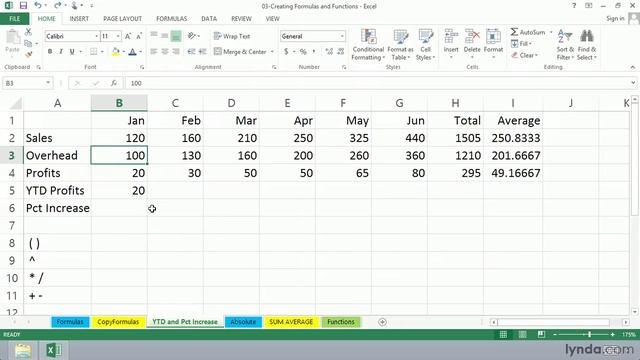
Task: Open the FILE tab
Action: click(x=14, y=19)
